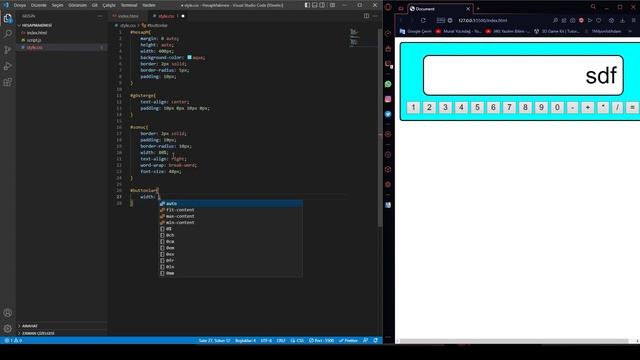Open the Yardım menu
Image resolution: width=640 pixels, height=360 pixels.
pos(149,5)
